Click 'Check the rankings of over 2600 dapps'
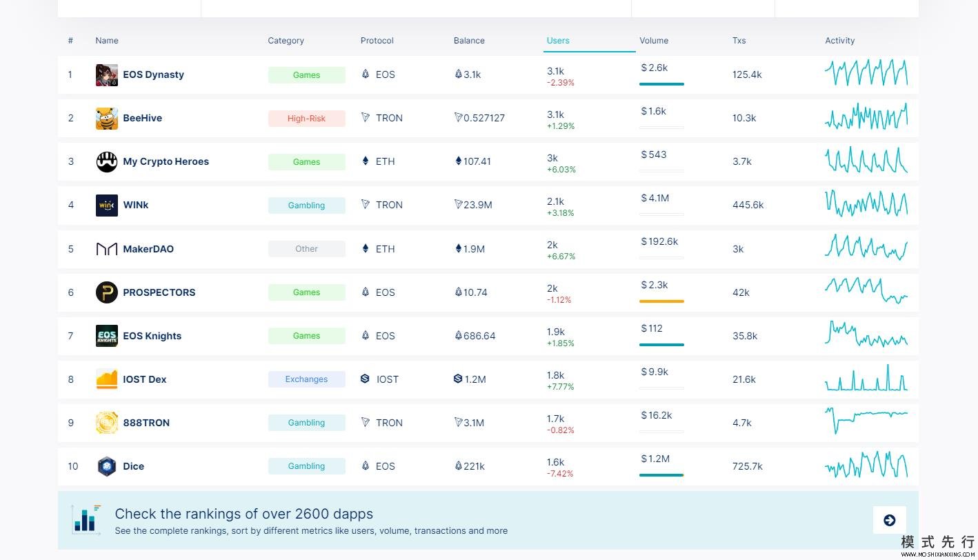Screen dimensions: 978x560 (x=244, y=514)
